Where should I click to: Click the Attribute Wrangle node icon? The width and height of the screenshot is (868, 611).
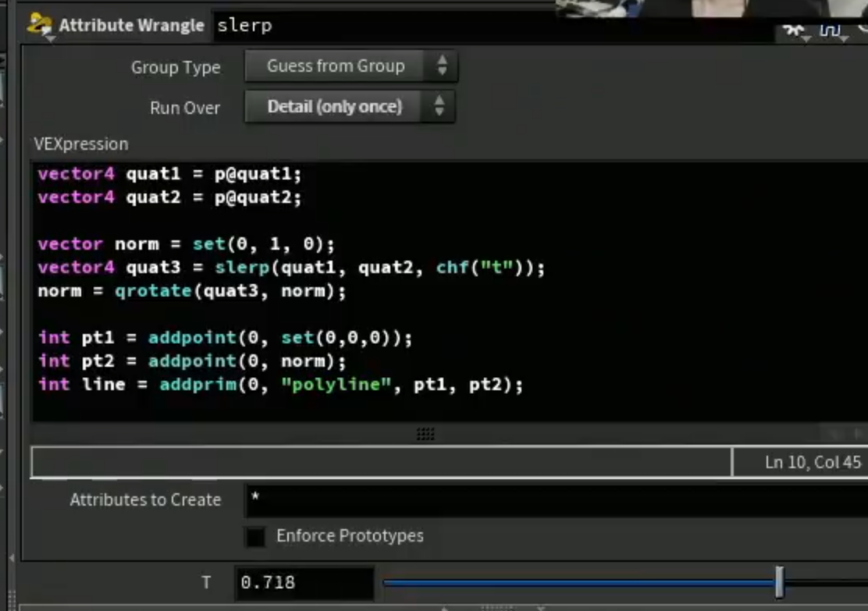(40, 26)
